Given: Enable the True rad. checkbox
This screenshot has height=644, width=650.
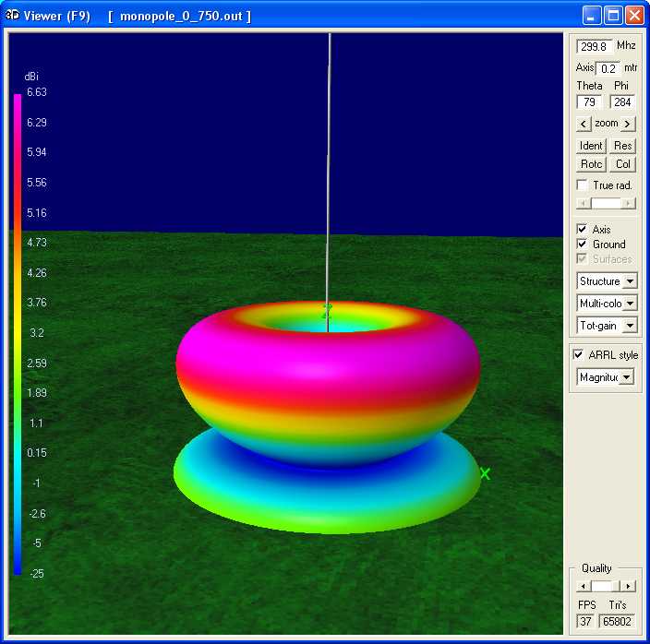Looking at the screenshot, I should click(x=582, y=185).
